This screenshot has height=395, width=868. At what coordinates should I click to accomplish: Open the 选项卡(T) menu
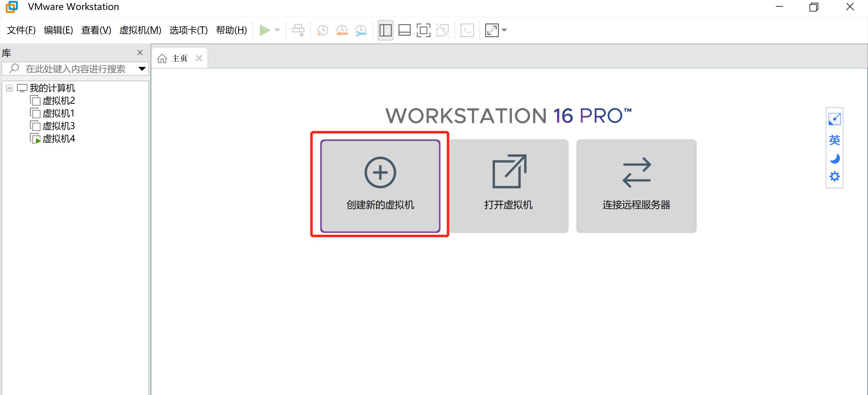tap(188, 30)
